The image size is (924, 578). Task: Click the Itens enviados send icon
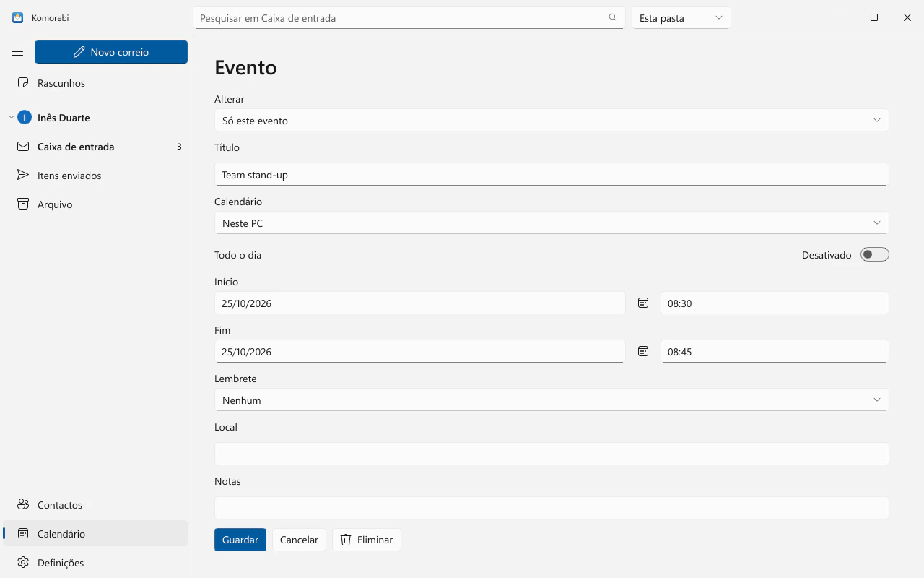(x=23, y=176)
